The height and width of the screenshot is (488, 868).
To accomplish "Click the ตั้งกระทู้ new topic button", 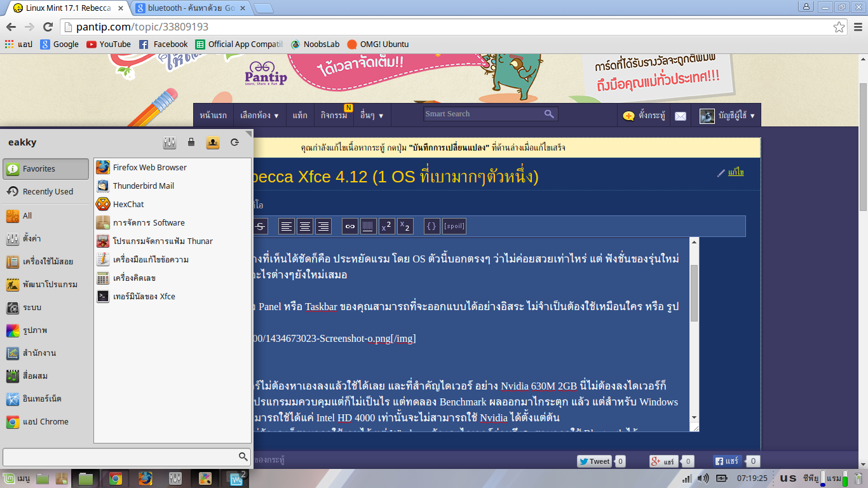I will click(x=644, y=116).
